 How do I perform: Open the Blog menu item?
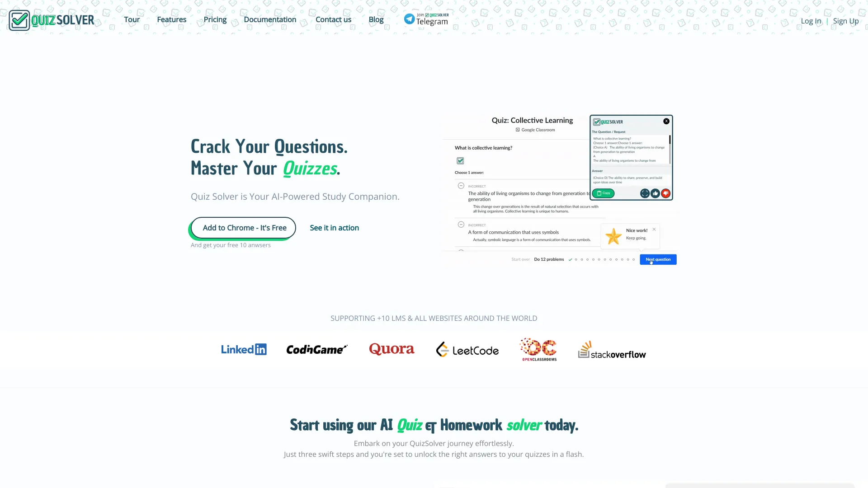click(x=376, y=19)
